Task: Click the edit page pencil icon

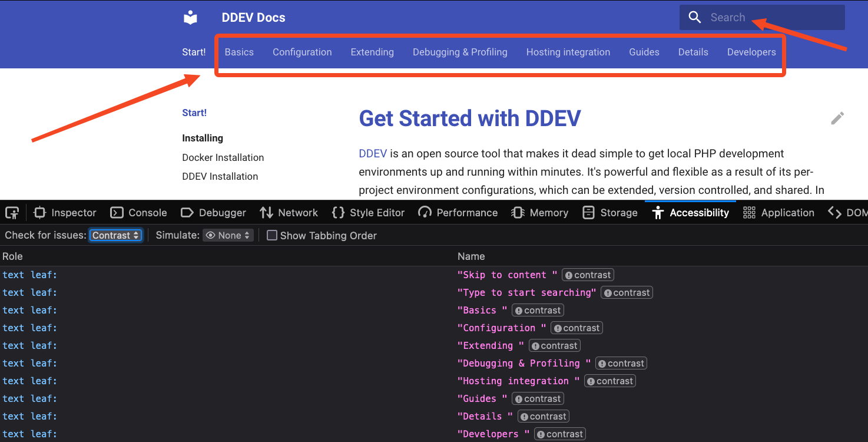Action: [837, 118]
